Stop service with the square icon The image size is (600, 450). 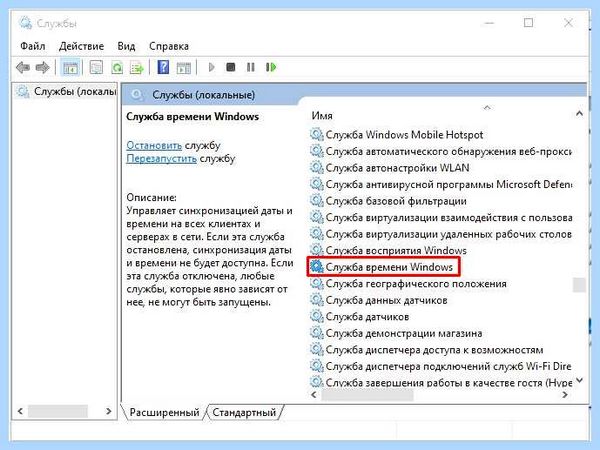231,67
